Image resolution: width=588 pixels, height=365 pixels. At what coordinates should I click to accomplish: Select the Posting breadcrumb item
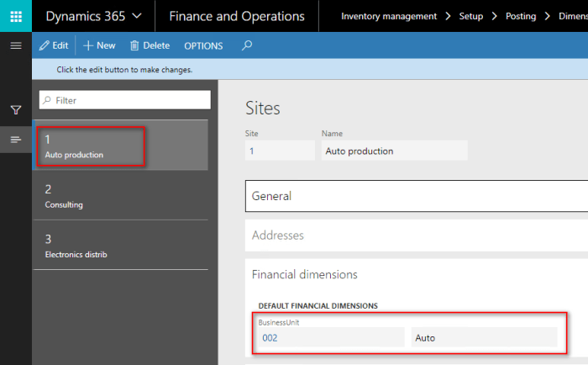(x=520, y=16)
